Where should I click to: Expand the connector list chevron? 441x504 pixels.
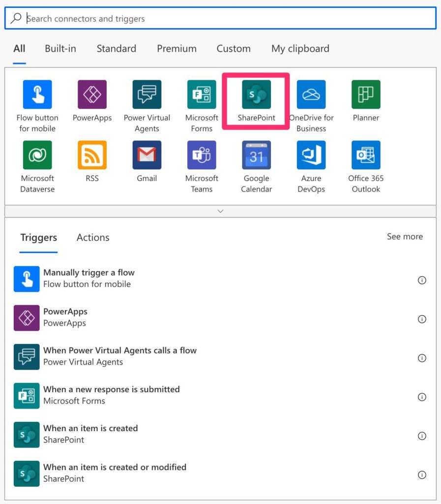pyautogui.click(x=220, y=211)
